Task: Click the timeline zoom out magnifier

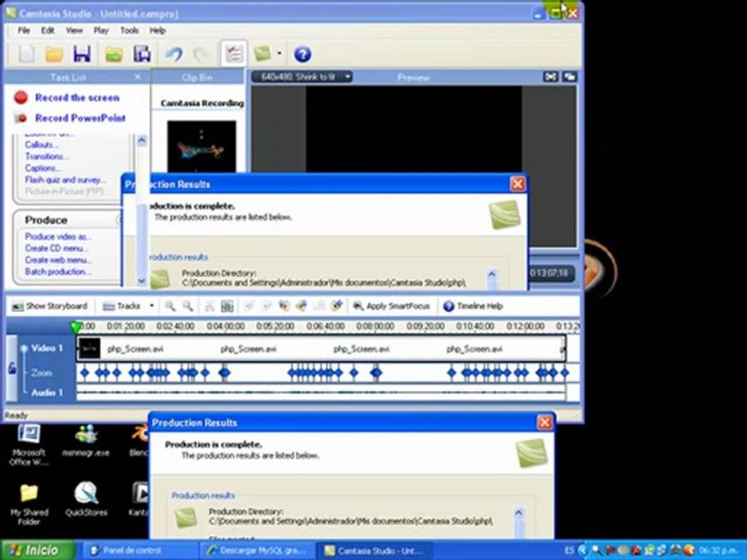Action: (x=188, y=306)
